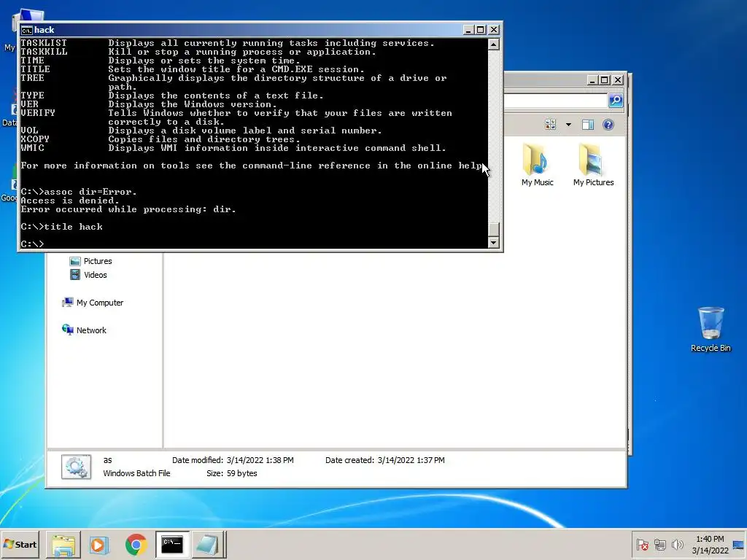Open the Start menu
The height and width of the screenshot is (560, 747).
click(x=20, y=544)
